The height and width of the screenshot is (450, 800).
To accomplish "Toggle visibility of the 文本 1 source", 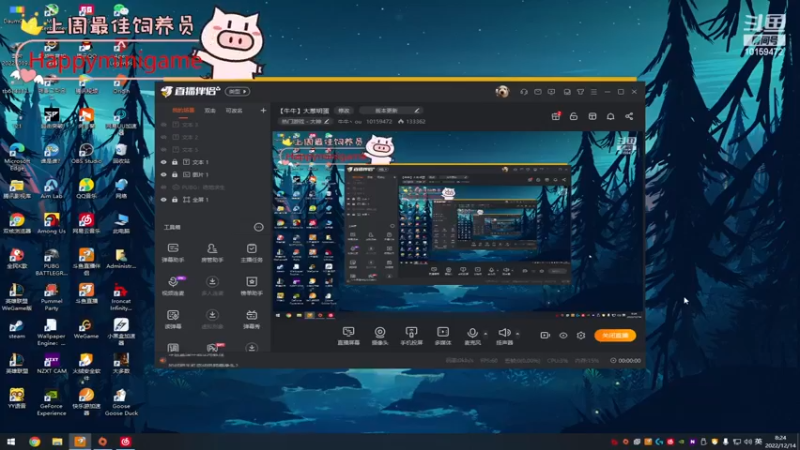I will [x=164, y=162].
